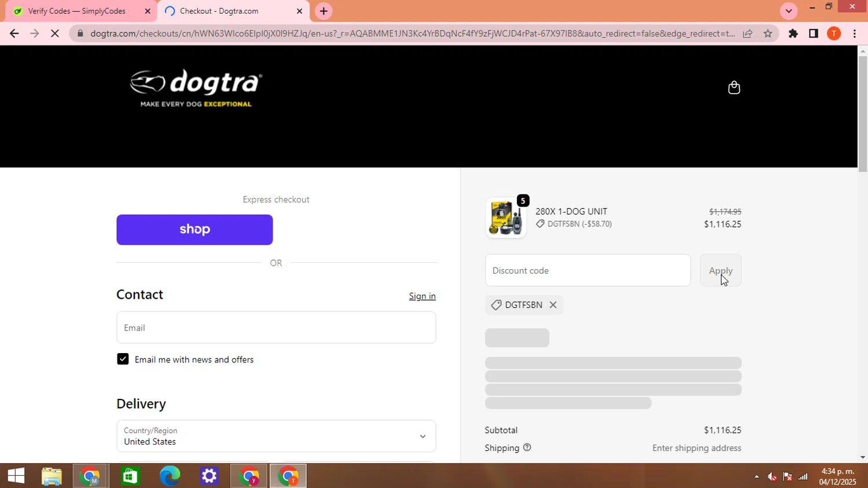868x488 pixels.
Task: Click the browser address bar URL
Action: click(413, 34)
